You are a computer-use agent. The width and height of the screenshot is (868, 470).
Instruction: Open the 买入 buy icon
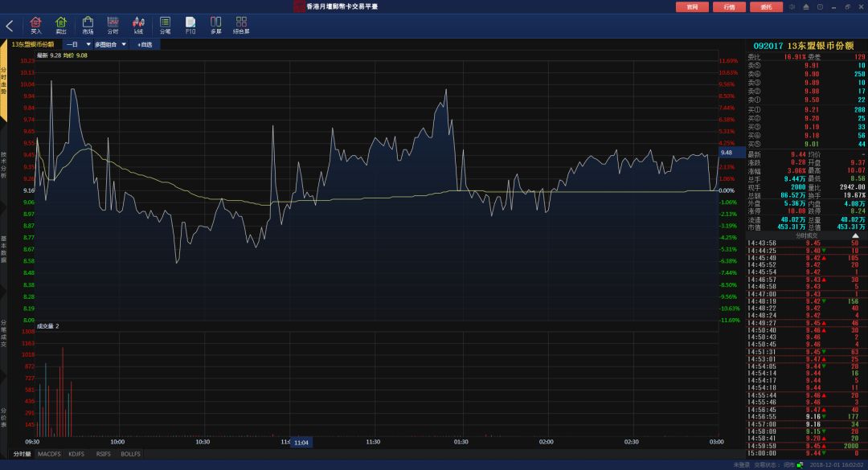36,26
